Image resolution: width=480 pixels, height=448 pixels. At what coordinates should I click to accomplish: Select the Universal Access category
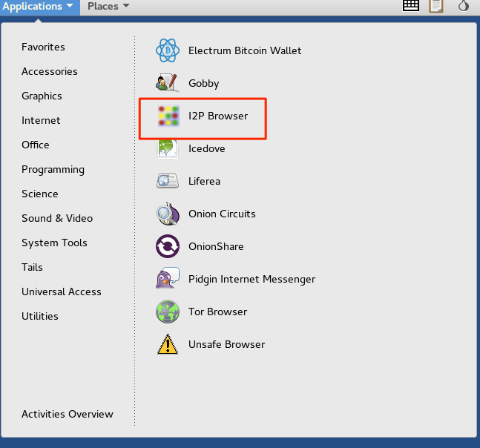click(62, 292)
